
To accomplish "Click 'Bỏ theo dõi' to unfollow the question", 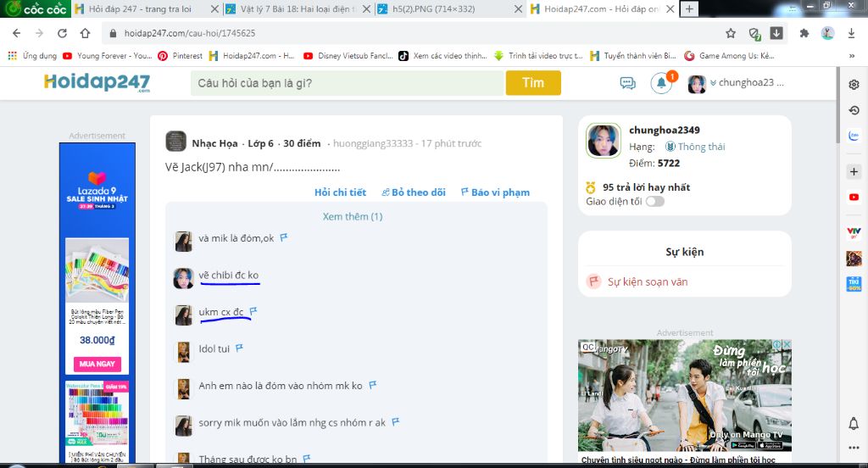I will coord(414,192).
